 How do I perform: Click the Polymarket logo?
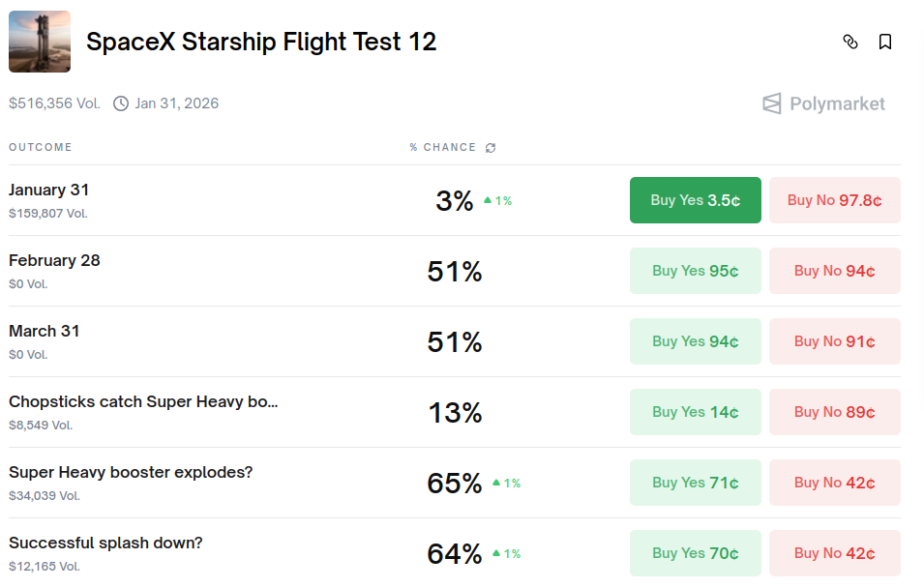823,103
